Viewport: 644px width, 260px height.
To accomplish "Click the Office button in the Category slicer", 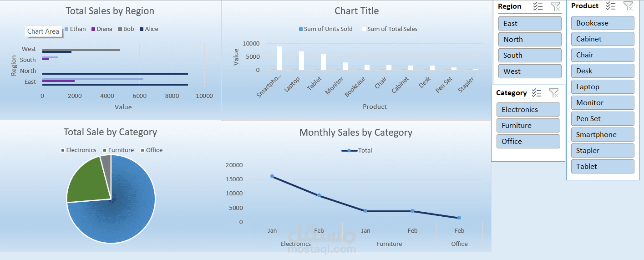I will pyautogui.click(x=528, y=142).
